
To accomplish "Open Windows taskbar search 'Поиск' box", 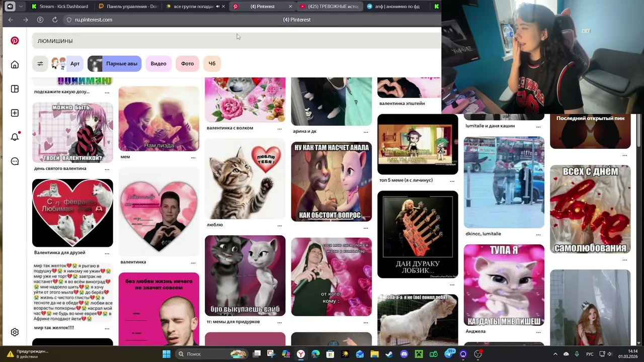I will 211,354.
